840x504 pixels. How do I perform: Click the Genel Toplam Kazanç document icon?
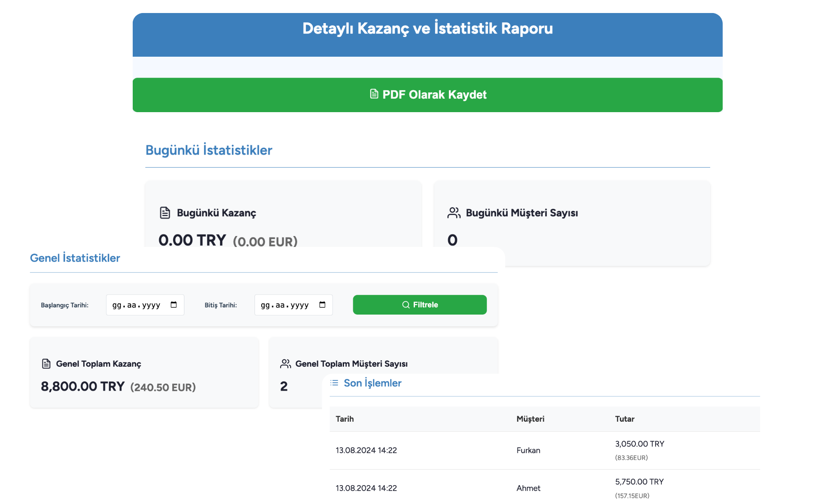point(46,364)
